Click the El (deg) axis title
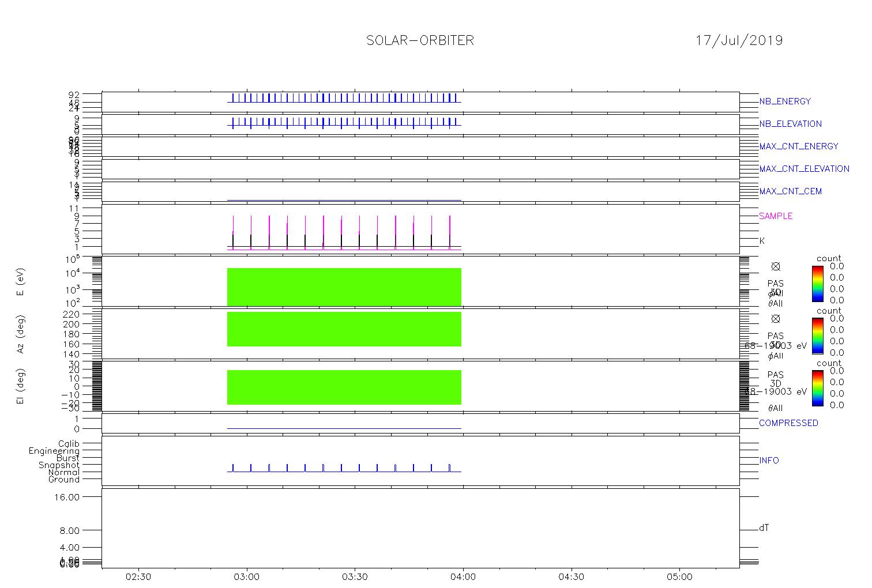The height and width of the screenshot is (588, 872). pos(20,387)
